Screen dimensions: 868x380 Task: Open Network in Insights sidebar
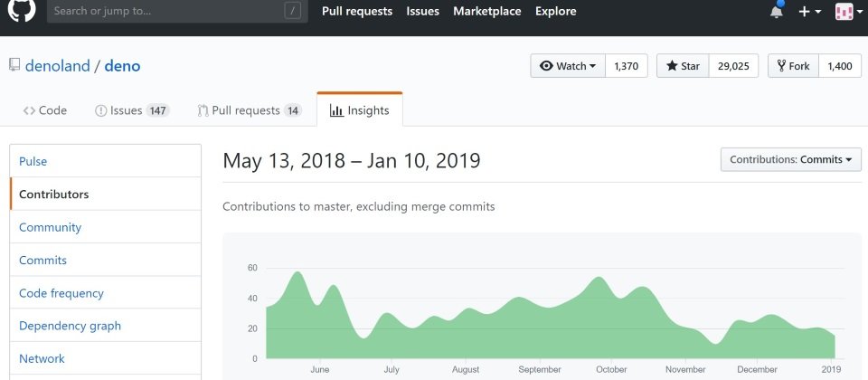pos(105,358)
